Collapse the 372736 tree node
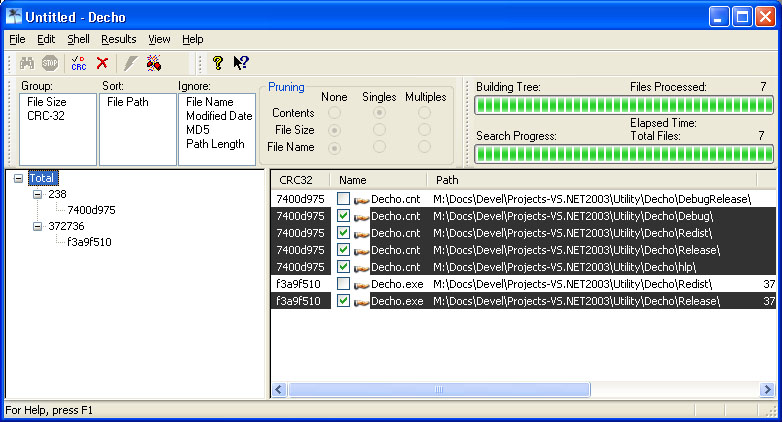The image size is (782, 422). tap(37, 226)
